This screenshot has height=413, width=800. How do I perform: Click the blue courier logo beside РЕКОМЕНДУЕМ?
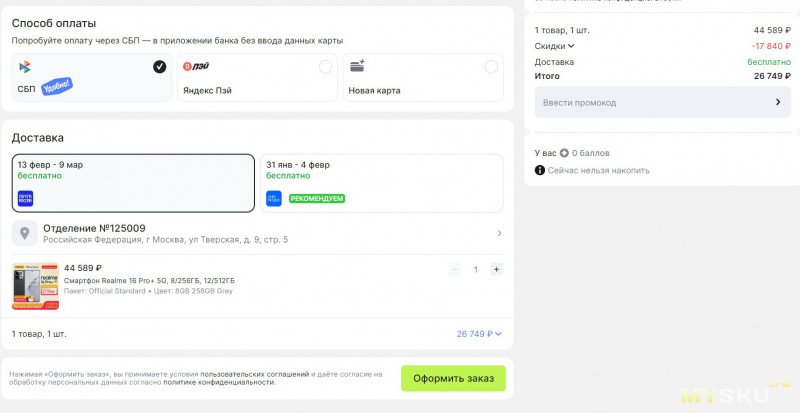(274, 198)
